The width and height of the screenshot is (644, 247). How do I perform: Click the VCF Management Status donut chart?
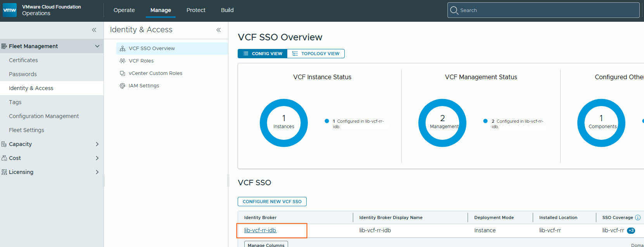[x=442, y=123]
